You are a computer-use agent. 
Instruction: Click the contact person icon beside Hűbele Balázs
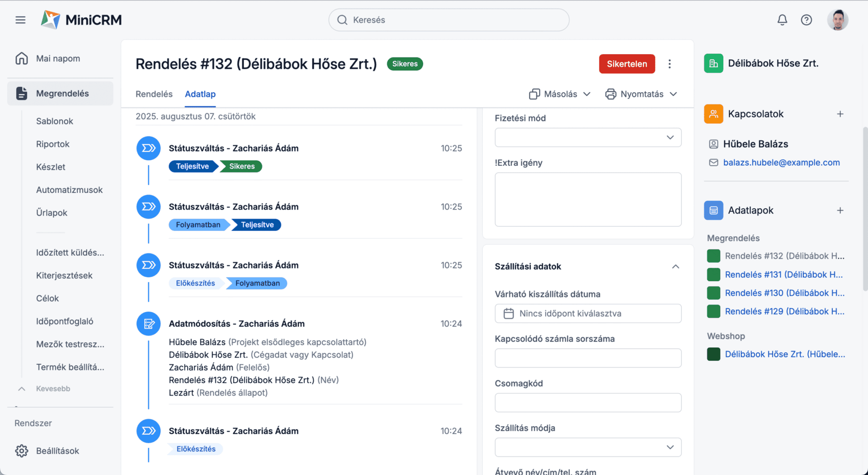[713, 144]
